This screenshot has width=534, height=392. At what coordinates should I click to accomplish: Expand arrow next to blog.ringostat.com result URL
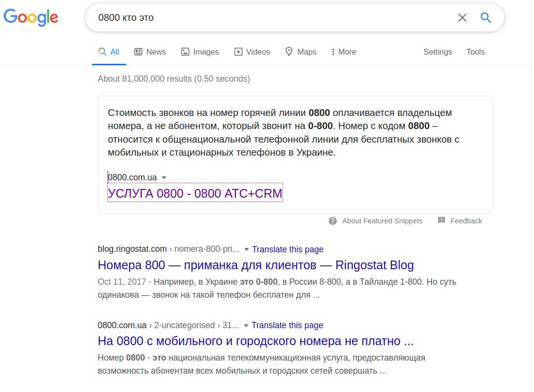pyautogui.click(x=246, y=249)
